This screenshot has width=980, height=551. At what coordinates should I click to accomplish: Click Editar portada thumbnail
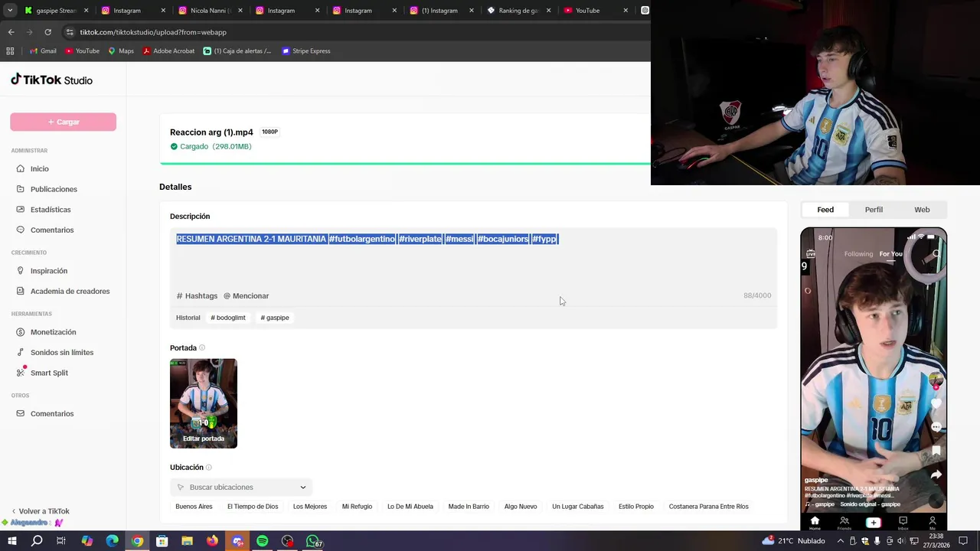204,403
